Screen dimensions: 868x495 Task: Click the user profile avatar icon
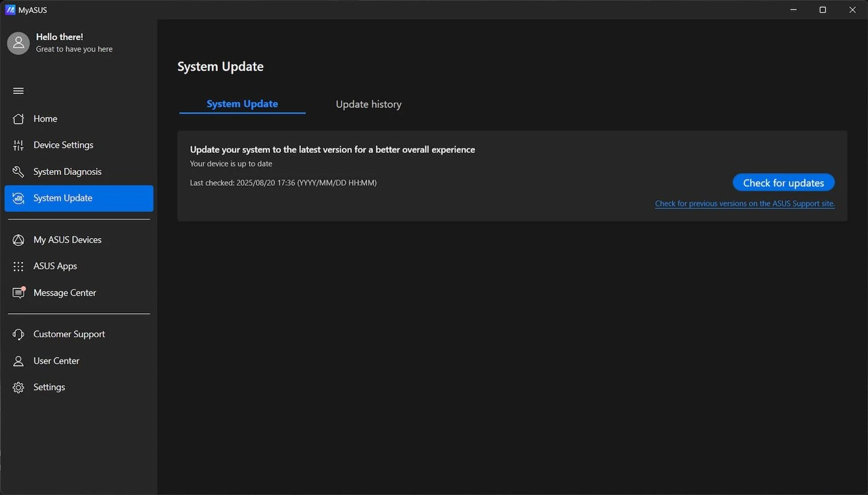(x=19, y=43)
